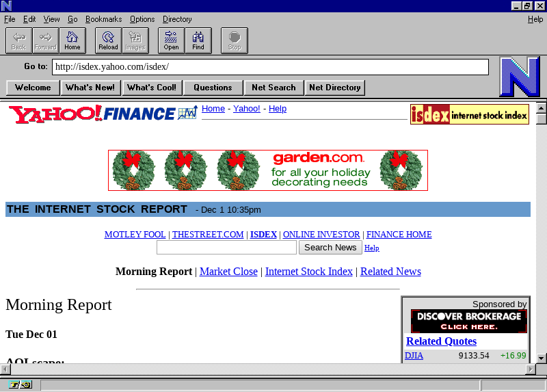Launch Find with binoculars icon
Viewport: 547px width, 392px height.
[198, 40]
